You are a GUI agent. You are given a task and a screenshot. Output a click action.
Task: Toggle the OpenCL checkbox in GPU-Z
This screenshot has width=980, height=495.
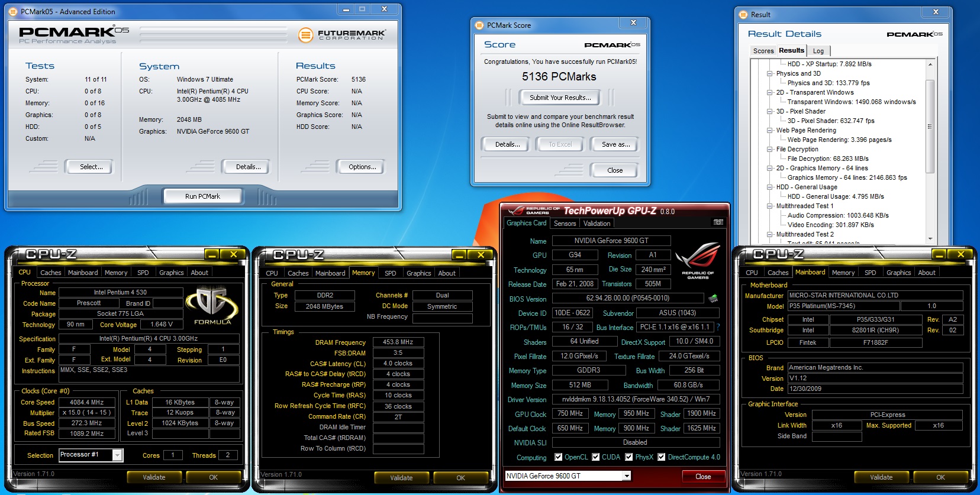[x=558, y=457]
